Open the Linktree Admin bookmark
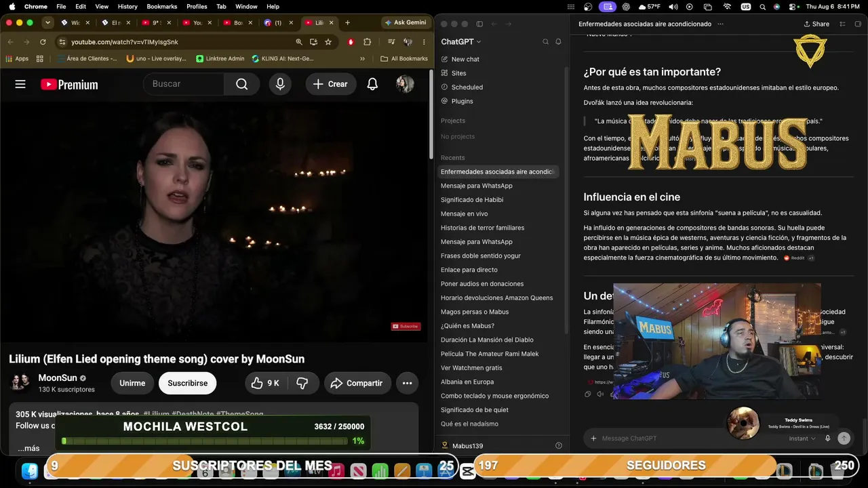 [x=220, y=59]
